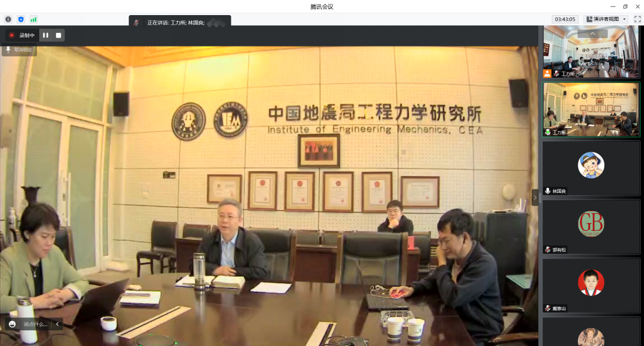The height and width of the screenshot is (346, 644).
Task: Click the red recording indicator
Action: coord(12,35)
